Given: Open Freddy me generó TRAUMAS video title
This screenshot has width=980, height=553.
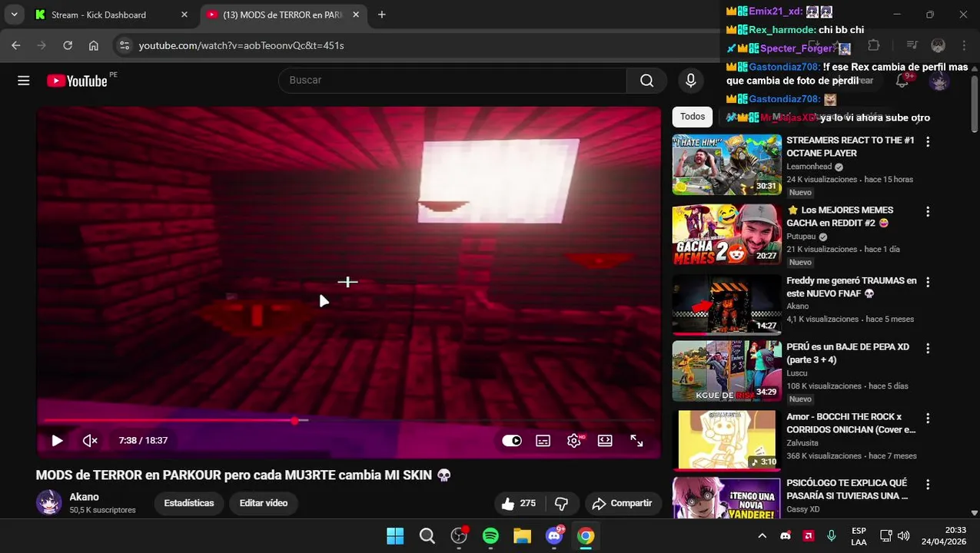Looking at the screenshot, I should tap(852, 287).
